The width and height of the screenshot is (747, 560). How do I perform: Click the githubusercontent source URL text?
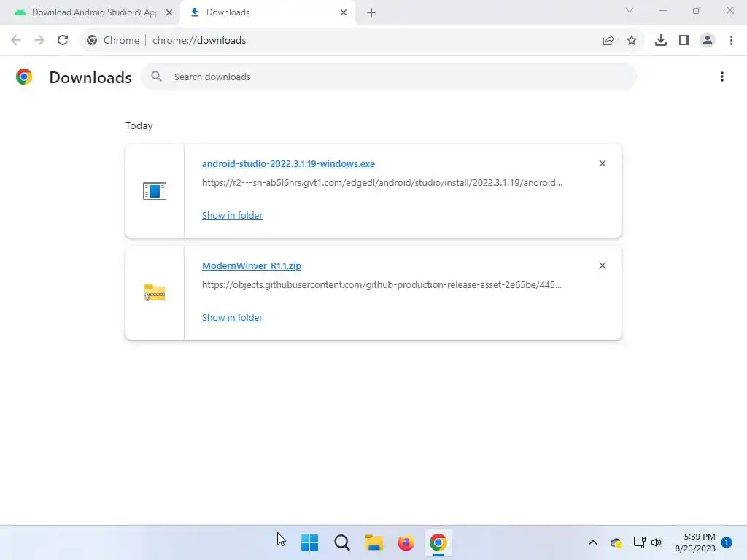click(x=382, y=285)
